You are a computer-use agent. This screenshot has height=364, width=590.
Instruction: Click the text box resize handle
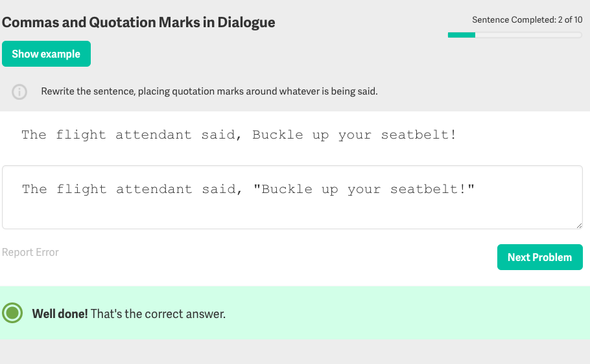coord(579,225)
